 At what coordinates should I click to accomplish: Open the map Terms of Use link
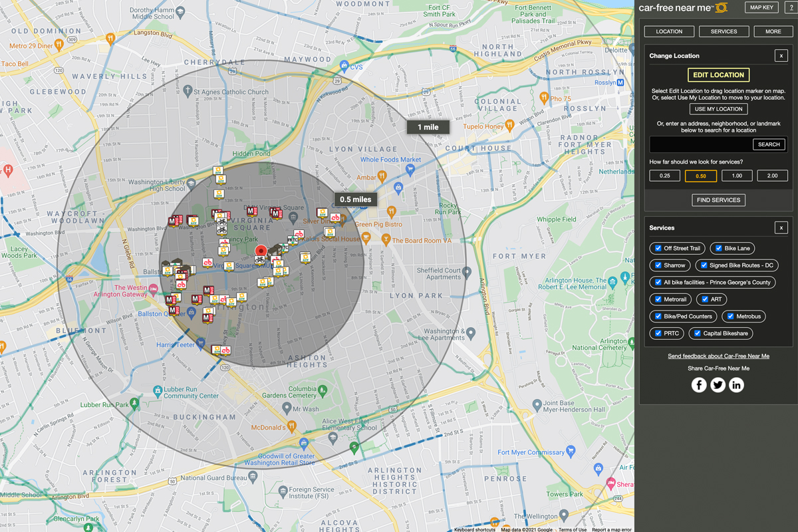(x=573, y=529)
